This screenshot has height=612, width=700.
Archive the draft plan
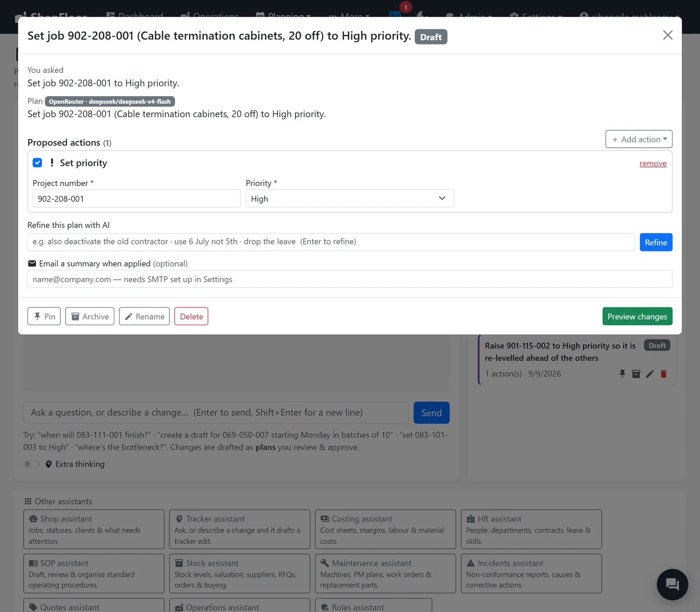pos(90,316)
